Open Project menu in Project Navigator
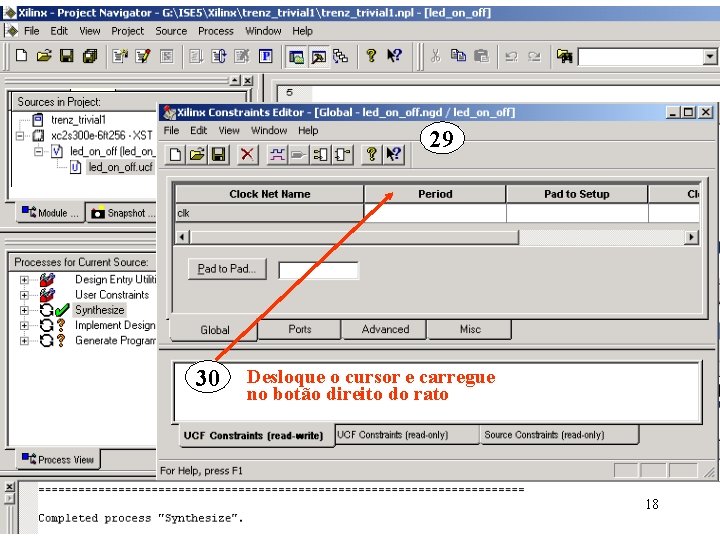 (127, 31)
